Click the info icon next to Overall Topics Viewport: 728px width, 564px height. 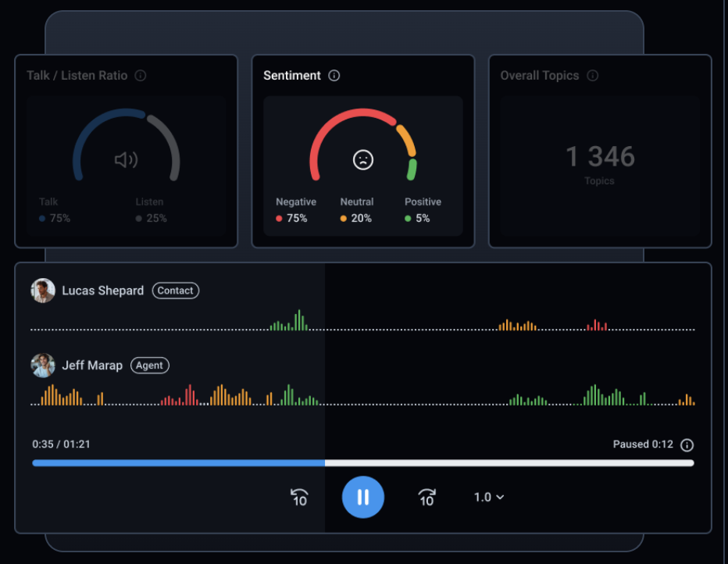[592, 76]
